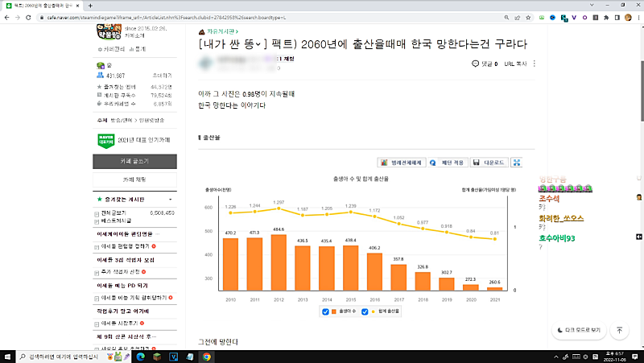The image size is (644, 363).
Task: Open the article three-dot more menu
Action: point(535,64)
